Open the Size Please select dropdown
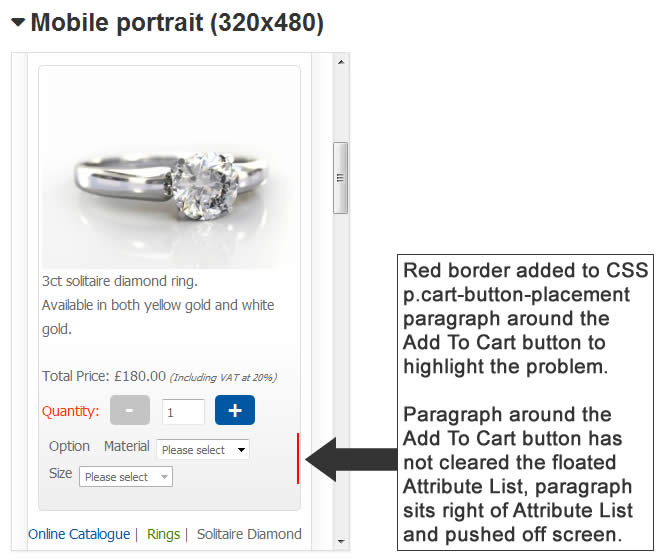The width and height of the screenshot is (660, 560). (x=126, y=477)
